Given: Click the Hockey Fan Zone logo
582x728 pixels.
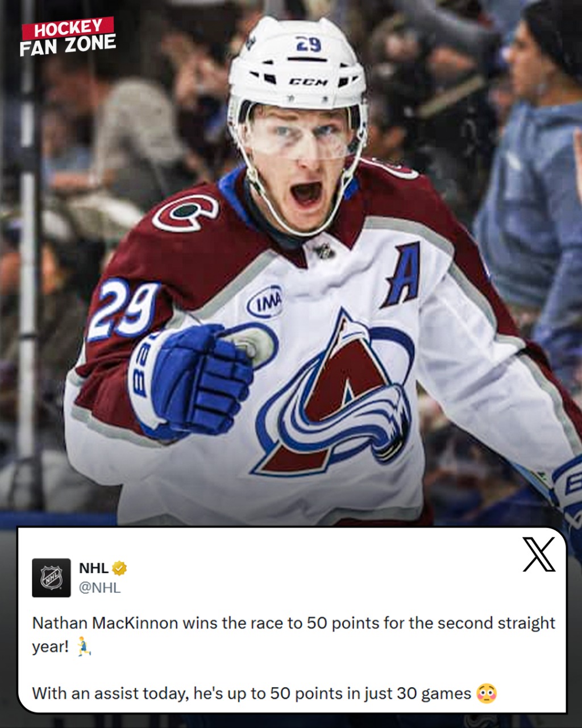Looking at the screenshot, I should 68,37.
